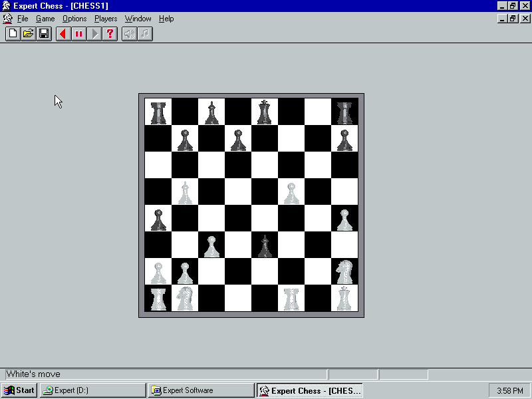Click the Expert Chess taskbar button
The width and height of the screenshot is (532, 399).
(x=310, y=390)
